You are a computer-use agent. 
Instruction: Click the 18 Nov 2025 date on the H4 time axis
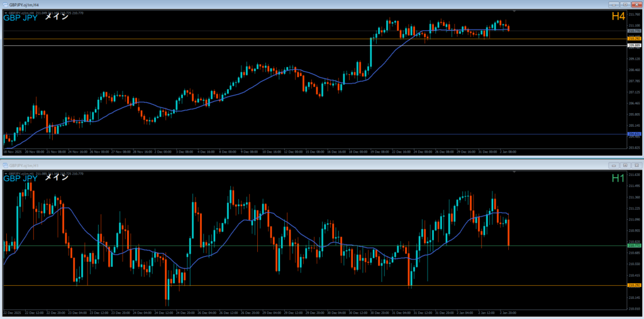click(11, 152)
